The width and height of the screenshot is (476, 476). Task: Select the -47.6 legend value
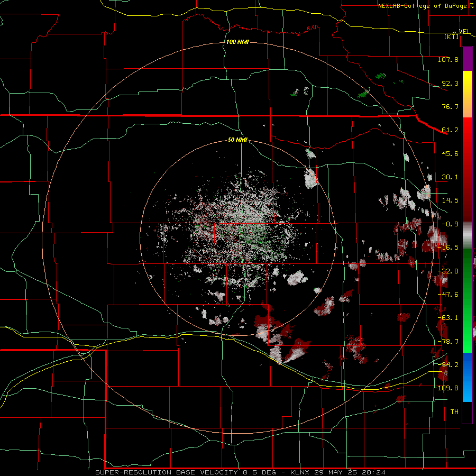(448, 295)
